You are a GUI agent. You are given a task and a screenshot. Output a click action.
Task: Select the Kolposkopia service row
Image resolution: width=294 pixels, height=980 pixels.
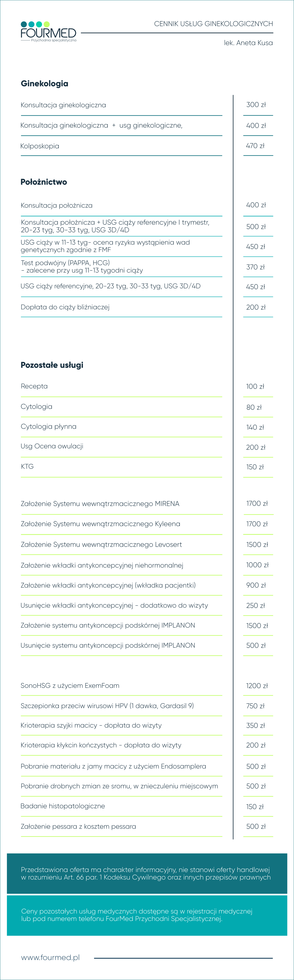click(x=40, y=146)
